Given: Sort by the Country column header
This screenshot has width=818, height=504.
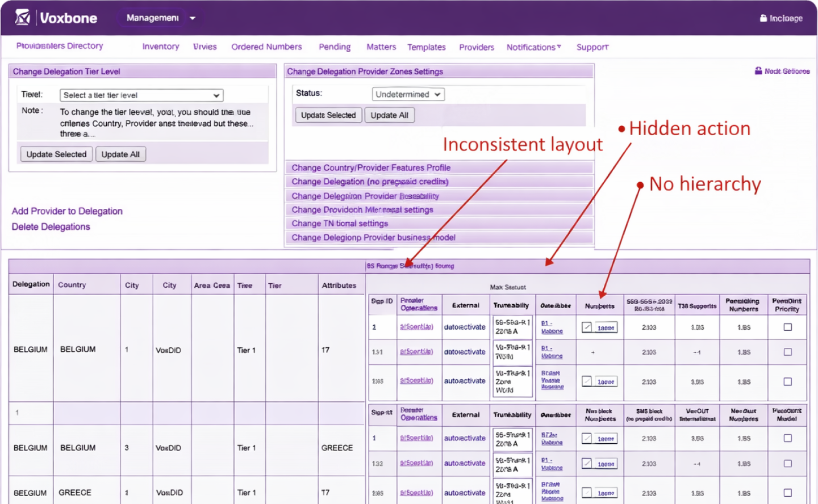Looking at the screenshot, I should click(x=72, y=285).
